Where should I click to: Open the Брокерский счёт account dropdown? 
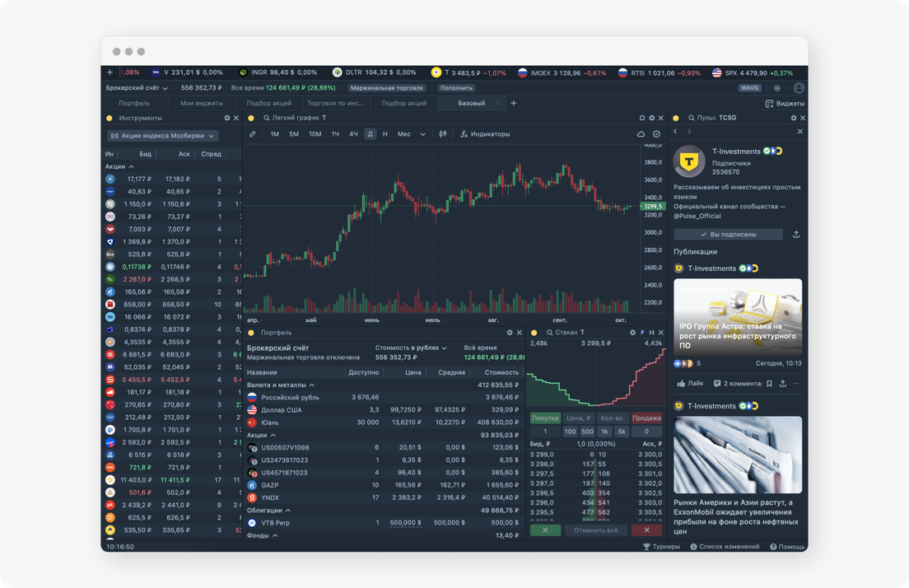(137, 88)
